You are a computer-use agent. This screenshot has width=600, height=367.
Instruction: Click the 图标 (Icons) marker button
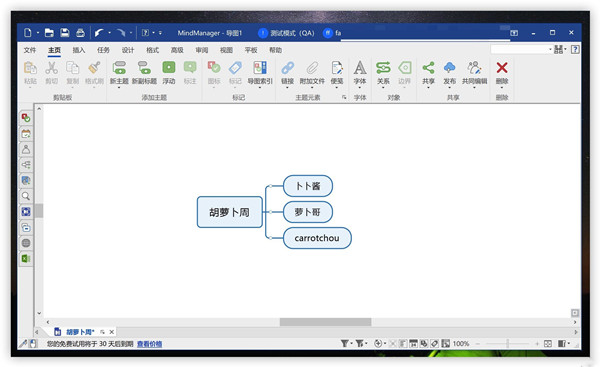pyautogui.click(x=214, y=68)
